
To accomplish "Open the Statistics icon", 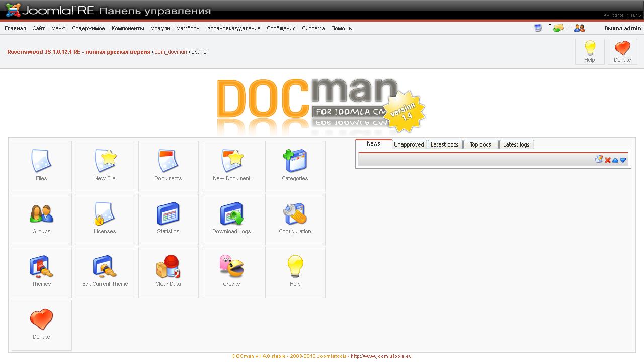I will click(x=168, y=219).
